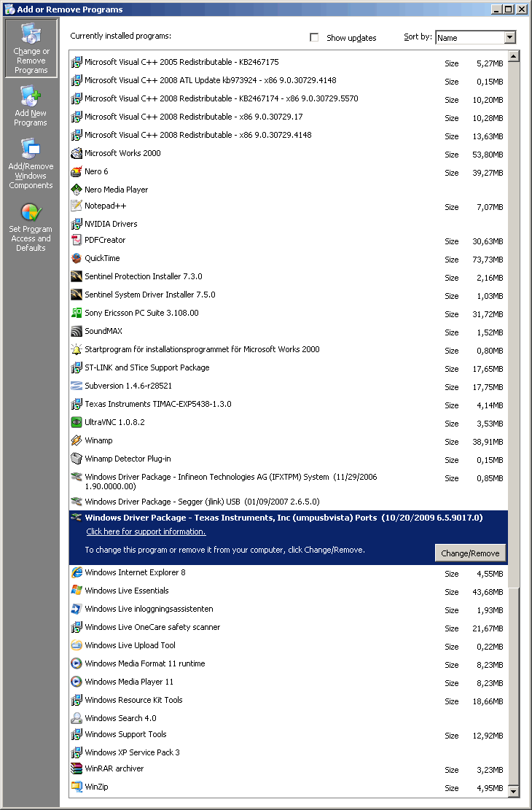
Task: Click the Winamp Detector Plug-in icon
Action: click(77, 459)
